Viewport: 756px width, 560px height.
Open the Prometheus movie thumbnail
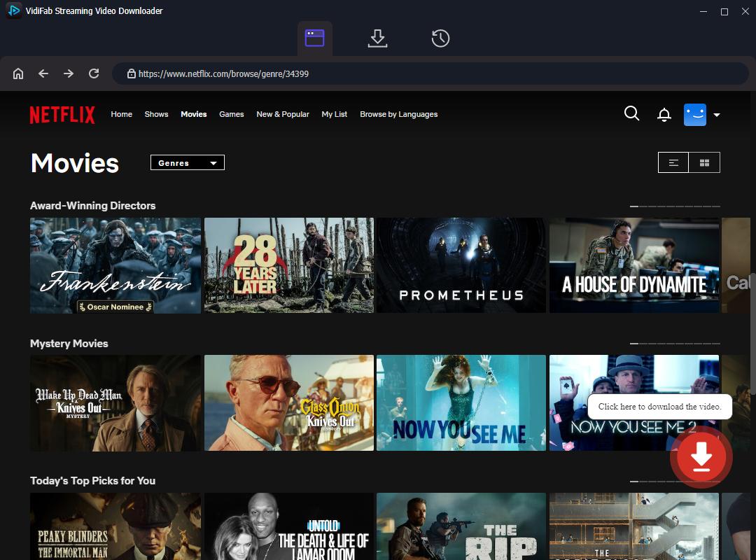[x=461, y=265]
